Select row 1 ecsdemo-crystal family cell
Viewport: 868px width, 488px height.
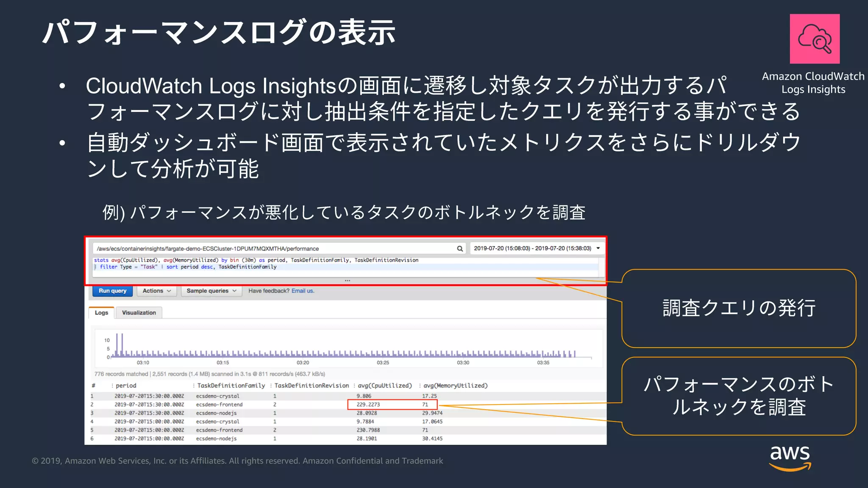click(217, 396)
